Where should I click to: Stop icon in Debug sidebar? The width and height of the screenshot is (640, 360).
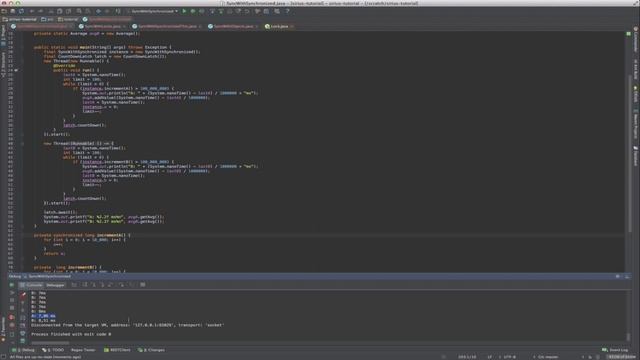[x=12, y=308]
